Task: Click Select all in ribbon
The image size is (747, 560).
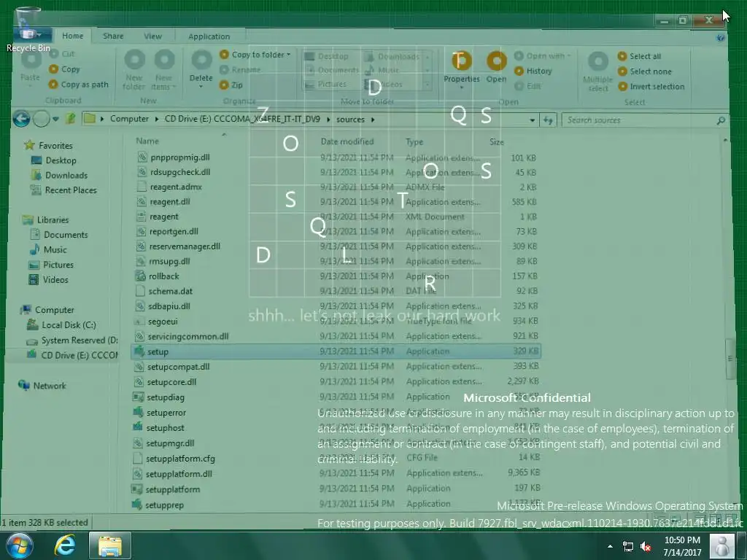Action: pos(639,56)
